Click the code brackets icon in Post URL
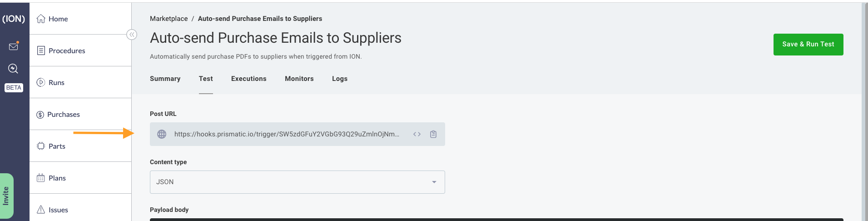This screenshot has height=221, width=868. tap(417, 134)
